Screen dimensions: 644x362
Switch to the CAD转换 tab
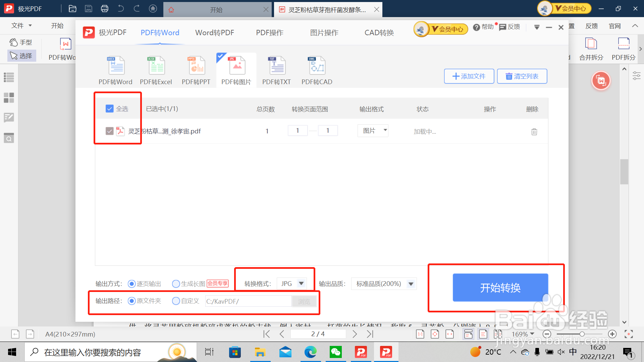[379, 33]
